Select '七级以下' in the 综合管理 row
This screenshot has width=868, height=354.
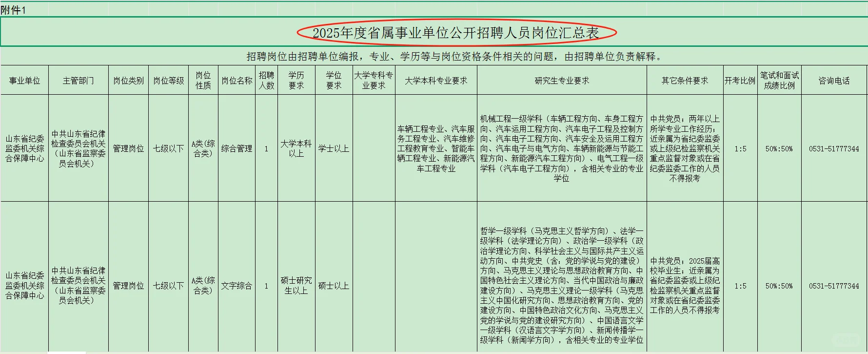(x=168, y=148)
